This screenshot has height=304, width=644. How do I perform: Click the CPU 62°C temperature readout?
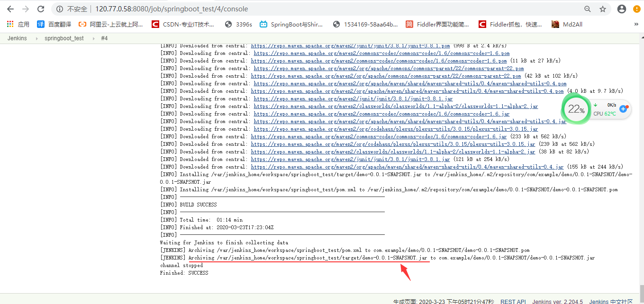pyautogui.click(x=605, y=114)
